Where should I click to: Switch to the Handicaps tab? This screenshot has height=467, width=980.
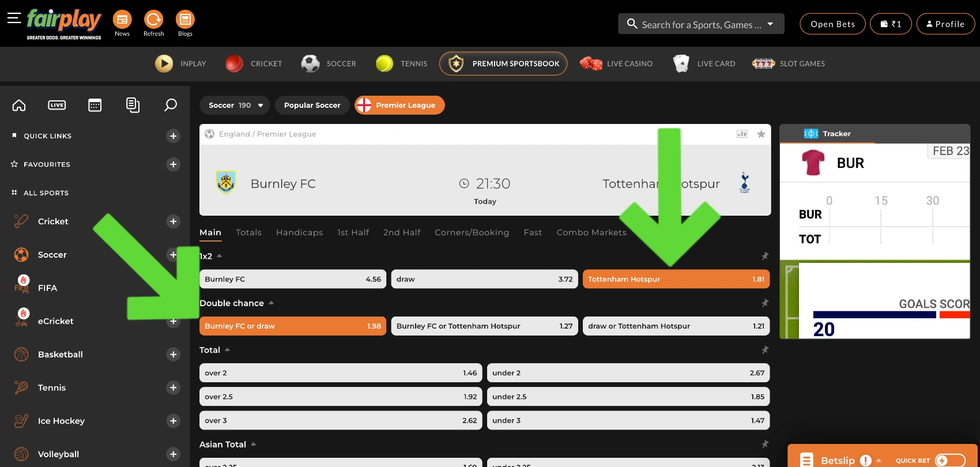[299, 232]
